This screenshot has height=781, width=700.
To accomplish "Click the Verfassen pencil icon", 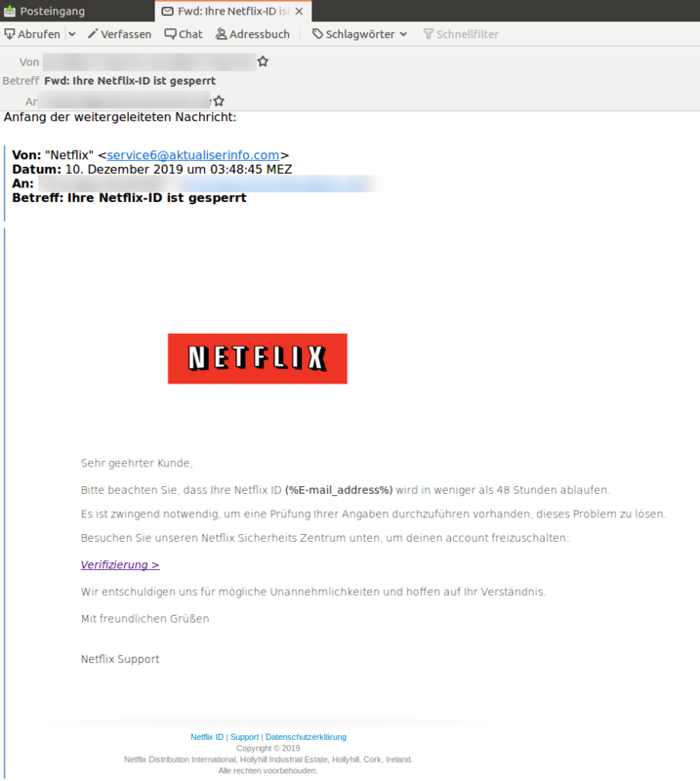I will point(94,34).
